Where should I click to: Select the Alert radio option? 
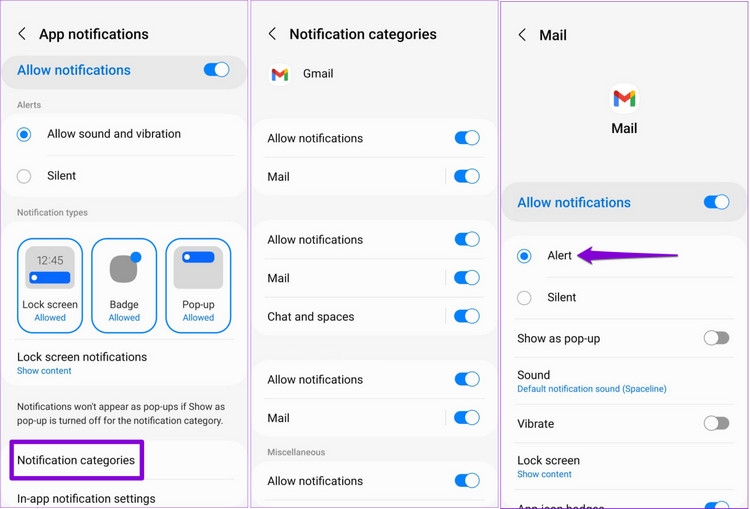[x=524, y=256]
